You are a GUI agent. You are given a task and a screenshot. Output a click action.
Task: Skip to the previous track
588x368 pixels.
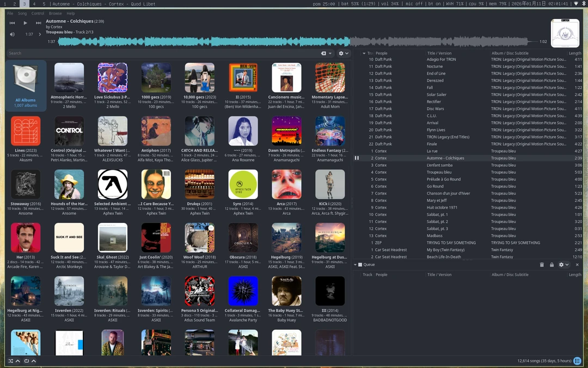[x=13, y=23]
